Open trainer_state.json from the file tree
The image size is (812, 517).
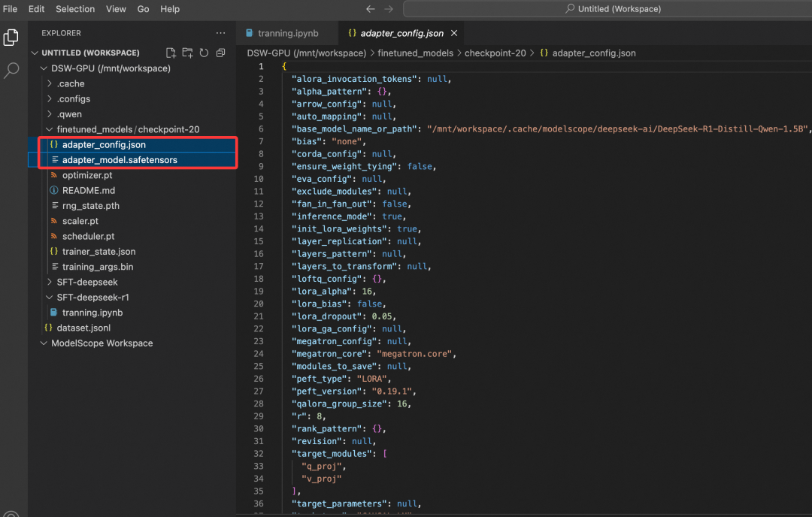(99, 252)
